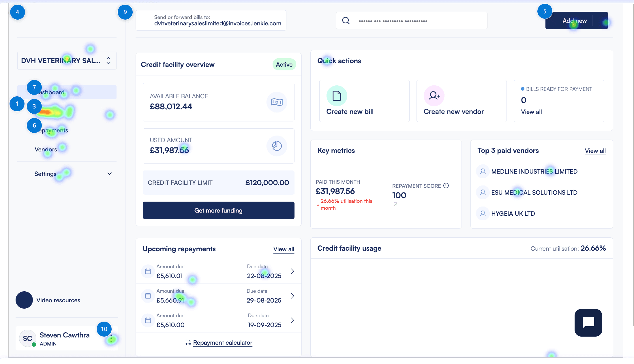Screen dimensions: 634x364
Task: View all top paid vendors
Action: (595, 151)
